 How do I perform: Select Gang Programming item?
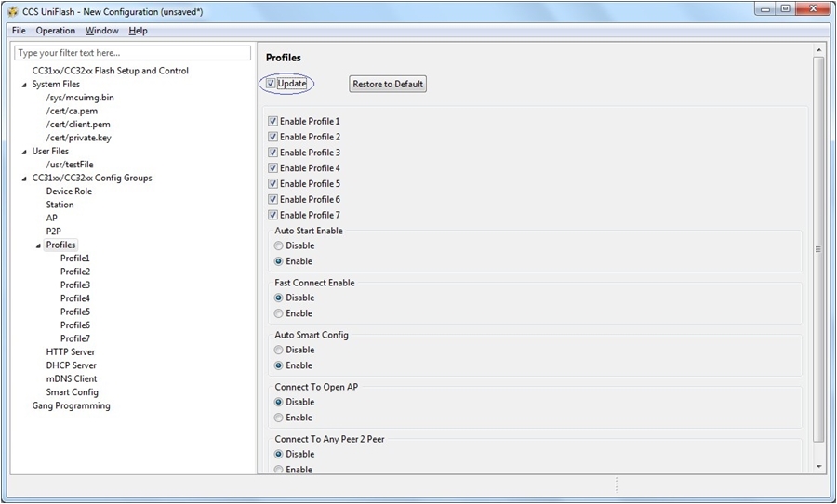[71, 405]
